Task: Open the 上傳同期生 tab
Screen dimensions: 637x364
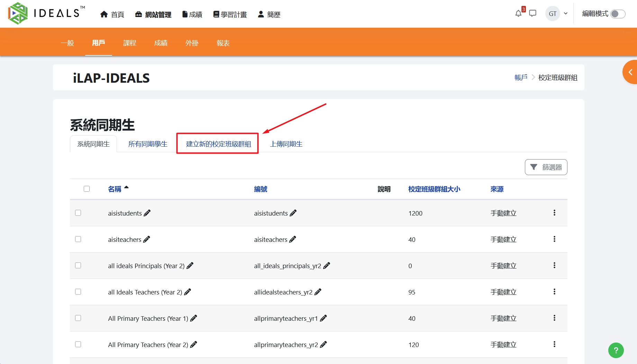Action: click(x=286, y=144)
